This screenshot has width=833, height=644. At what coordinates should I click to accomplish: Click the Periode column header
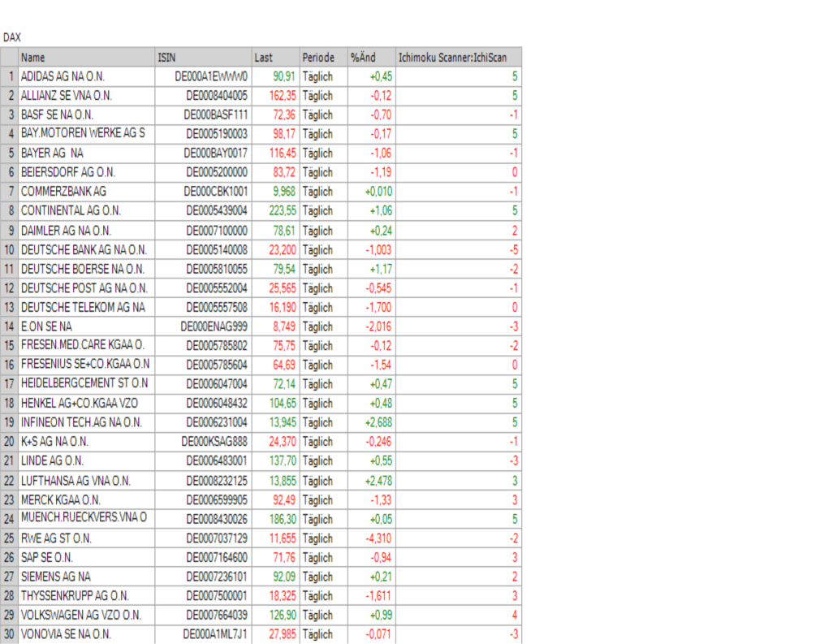click(x=323, y=58)
